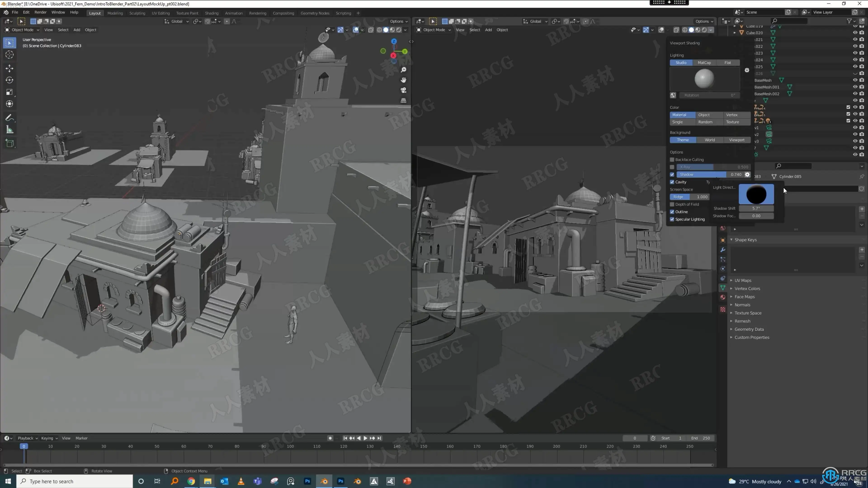
Task: Disable the Cavity checkbox
Action: click(672, 182)
